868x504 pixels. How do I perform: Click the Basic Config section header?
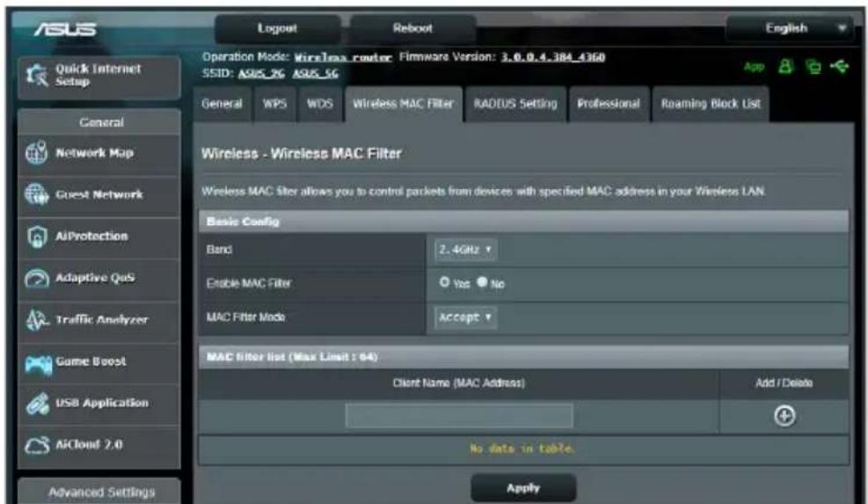pos(523,222)
